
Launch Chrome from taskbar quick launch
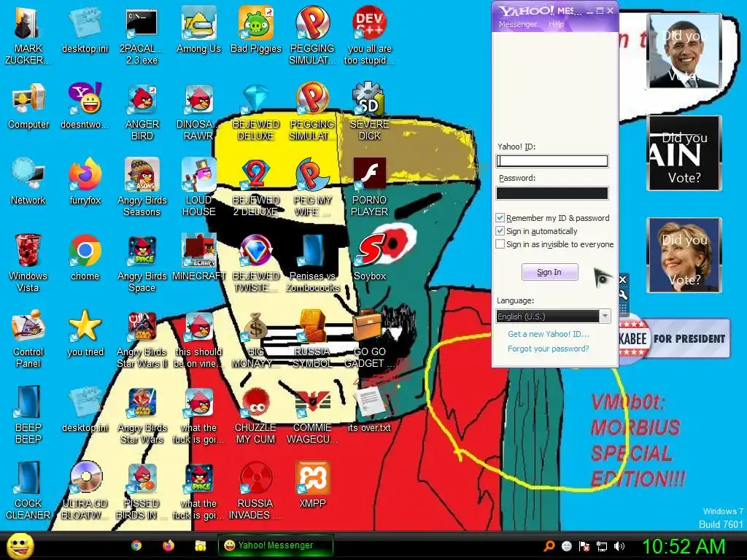(x=136, y=545)
